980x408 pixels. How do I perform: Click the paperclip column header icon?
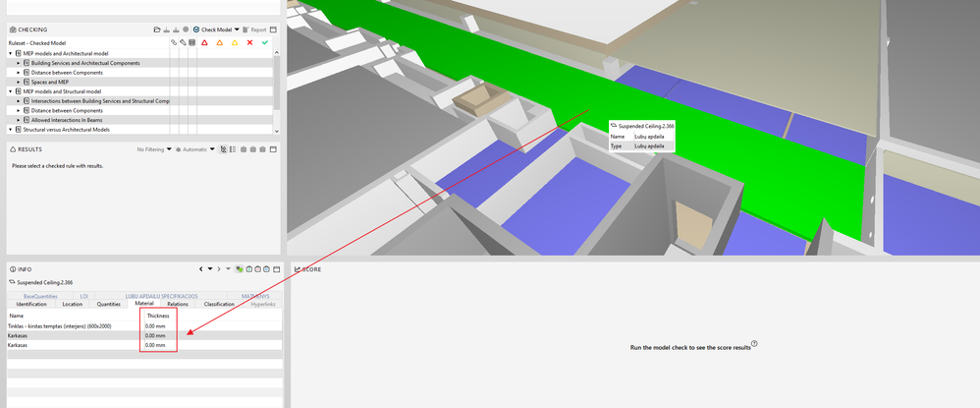174,42
